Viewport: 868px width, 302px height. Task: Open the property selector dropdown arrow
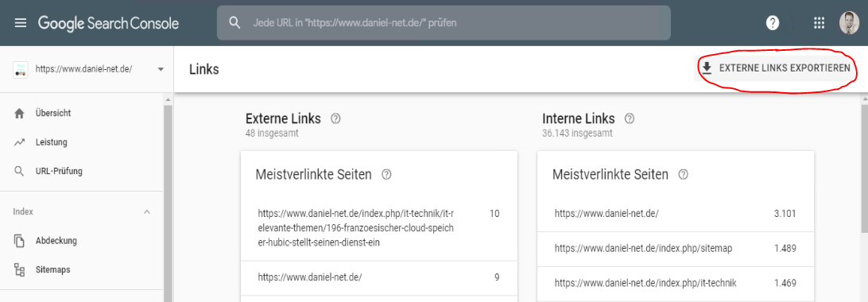click(161, 69)
